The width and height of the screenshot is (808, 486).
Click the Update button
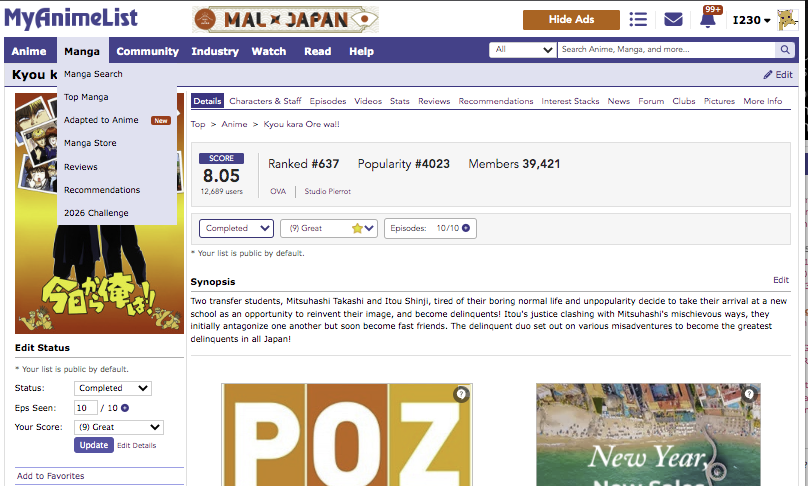click(93, 445)
